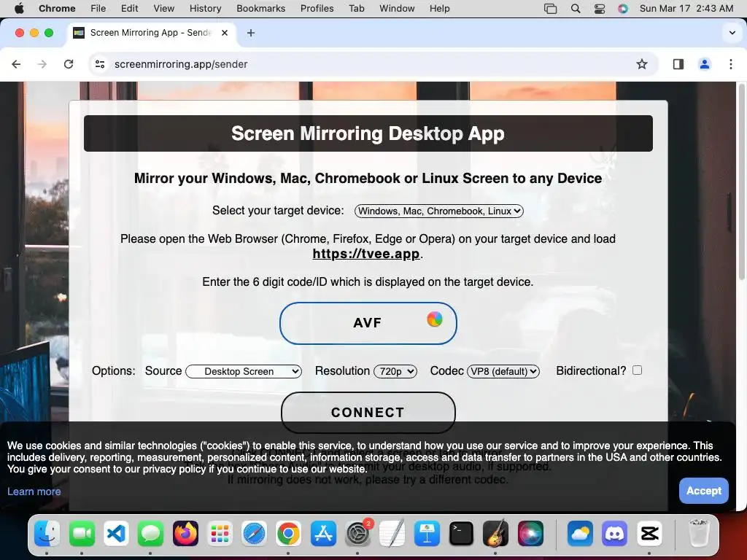Image resolution: width=747 pixels, height=560 pixels.
Task: Open Chrome side panel
Action: coord(678,64)
